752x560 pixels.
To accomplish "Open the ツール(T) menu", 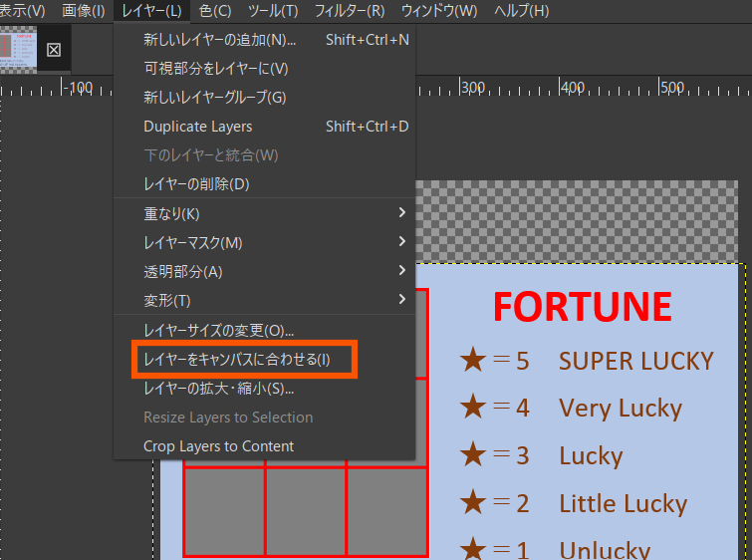I will pyautogui.click(x=272, y=11).
